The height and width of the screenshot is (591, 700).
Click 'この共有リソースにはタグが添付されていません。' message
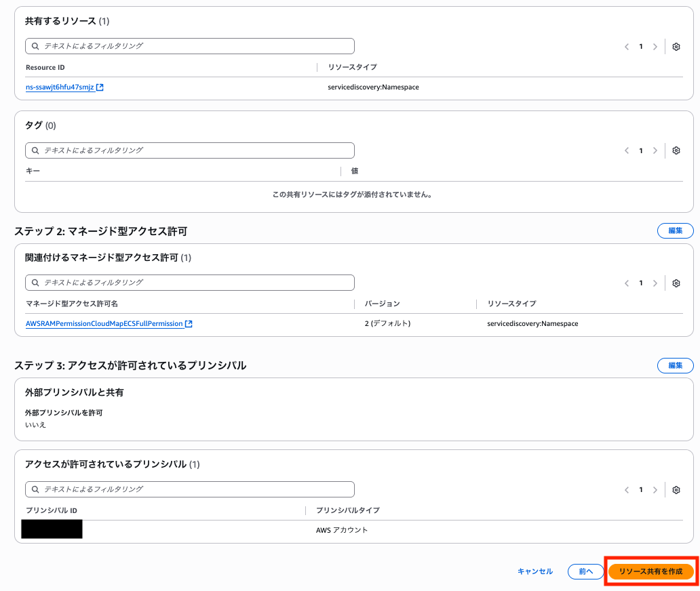coord(352,195)
